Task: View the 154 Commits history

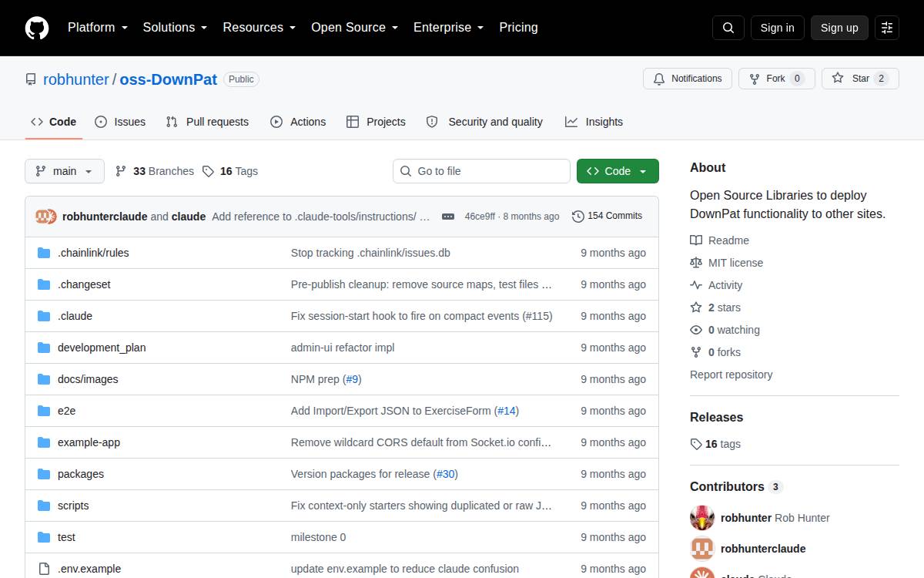Action: [607, 216]
